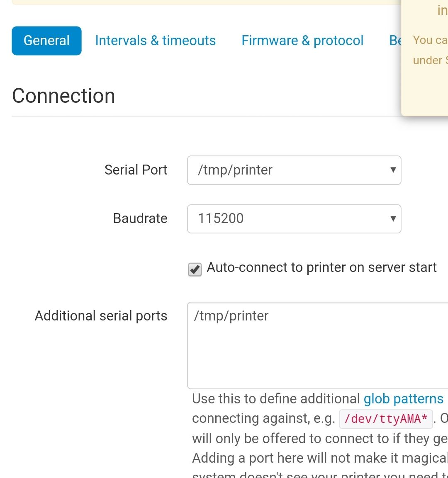Select the General tab
448x478 pixels.
[46, 41]
